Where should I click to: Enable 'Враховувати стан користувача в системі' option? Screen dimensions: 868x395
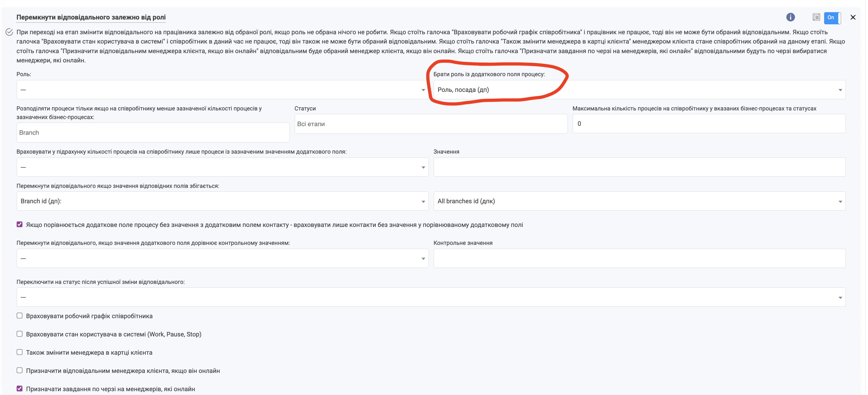pos(20,334)
